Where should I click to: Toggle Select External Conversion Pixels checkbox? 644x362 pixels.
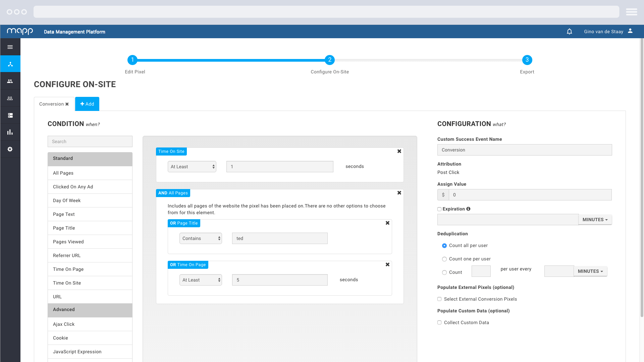point(439,299)
